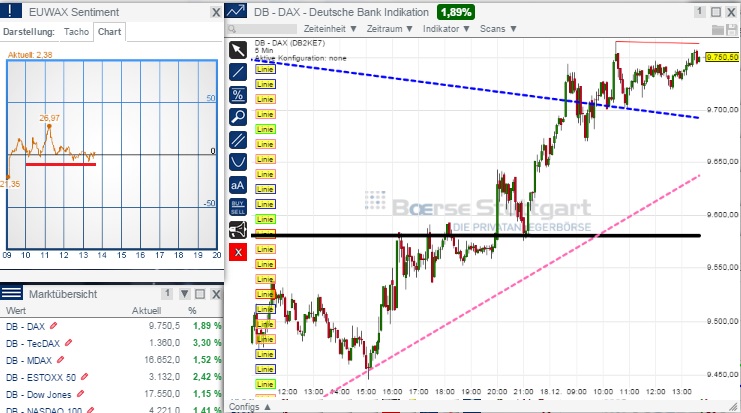The image size is (741, 413).
Task: Click the DB - DAX (DB2KE7) chart label
Action: click(290, 43)
